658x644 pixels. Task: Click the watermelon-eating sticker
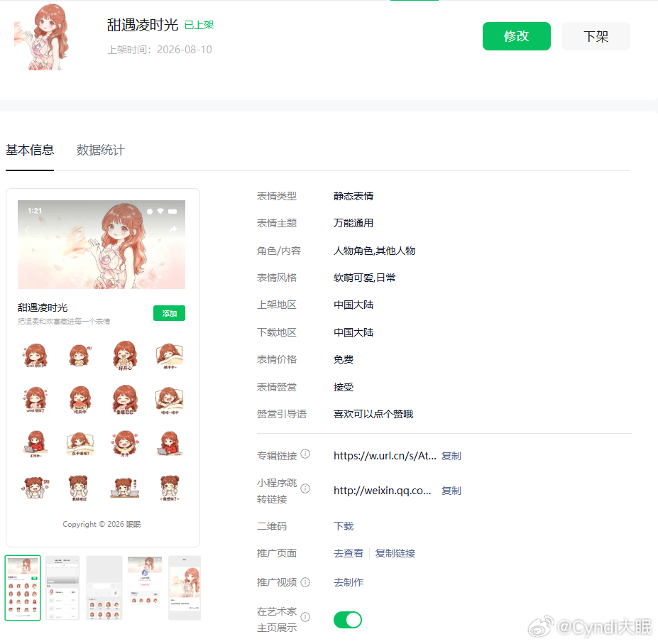point(79,400)
